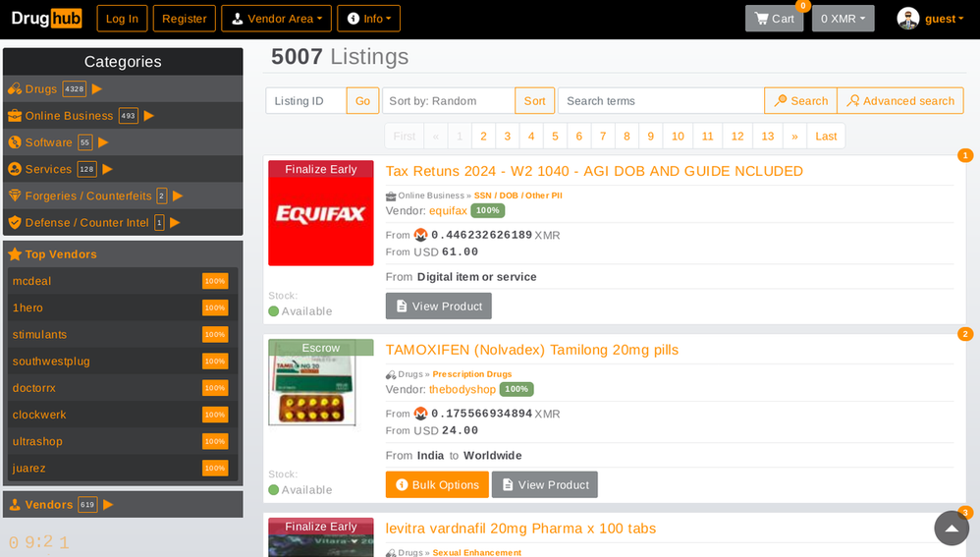Click the guest avatar picture
Viewport: 980px width, 557px height.
[907, 19]
